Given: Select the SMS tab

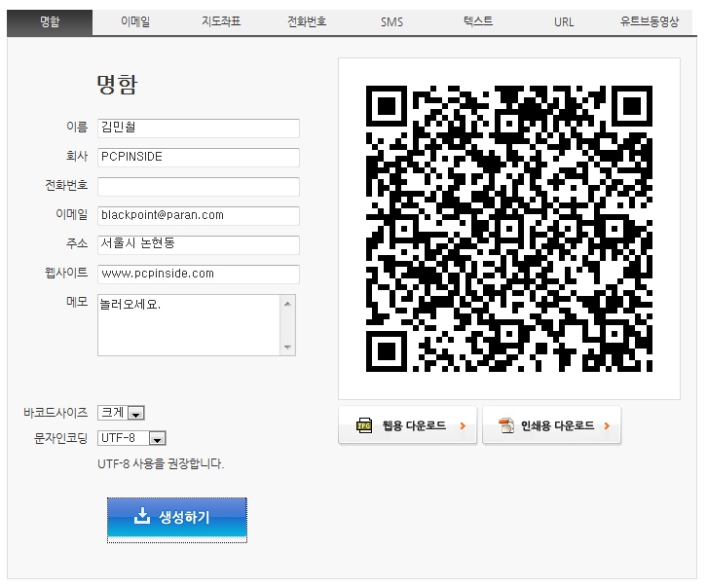Looking at the screenshot, I should click(x=391, y=22).
